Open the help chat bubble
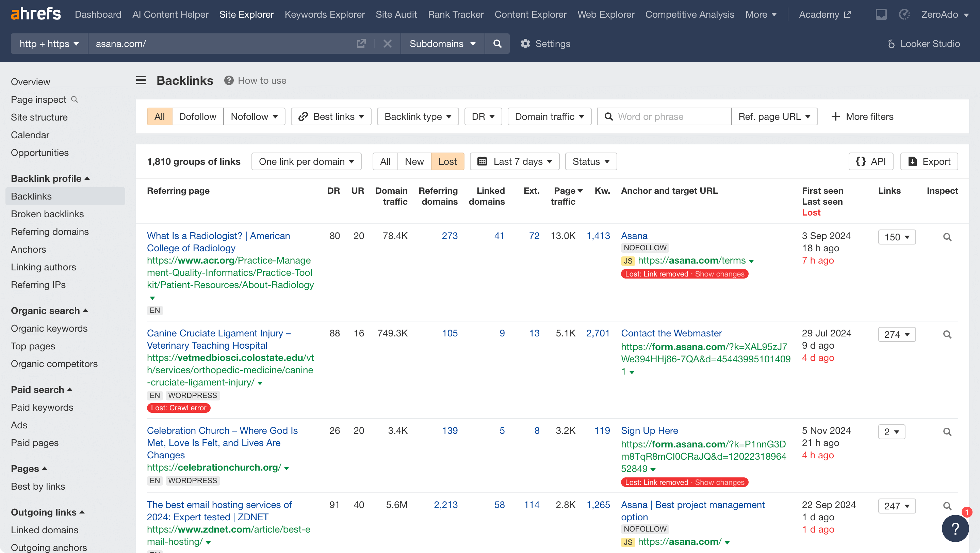 (955, 528)
